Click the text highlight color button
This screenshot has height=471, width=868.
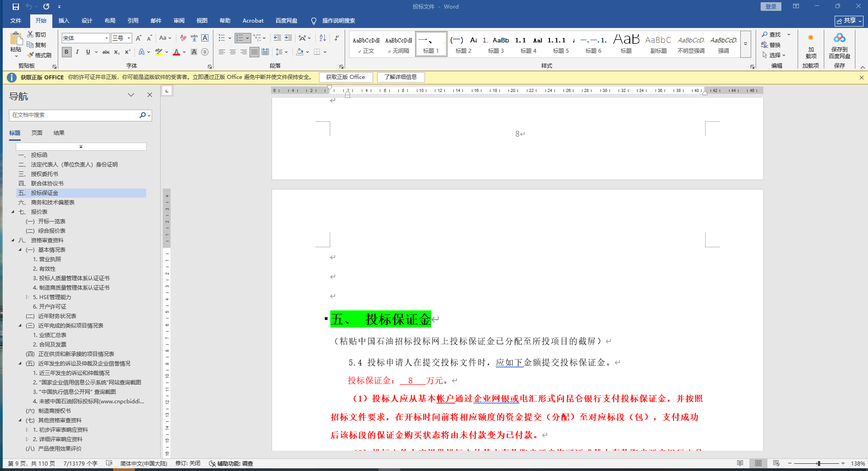point(158,52)
